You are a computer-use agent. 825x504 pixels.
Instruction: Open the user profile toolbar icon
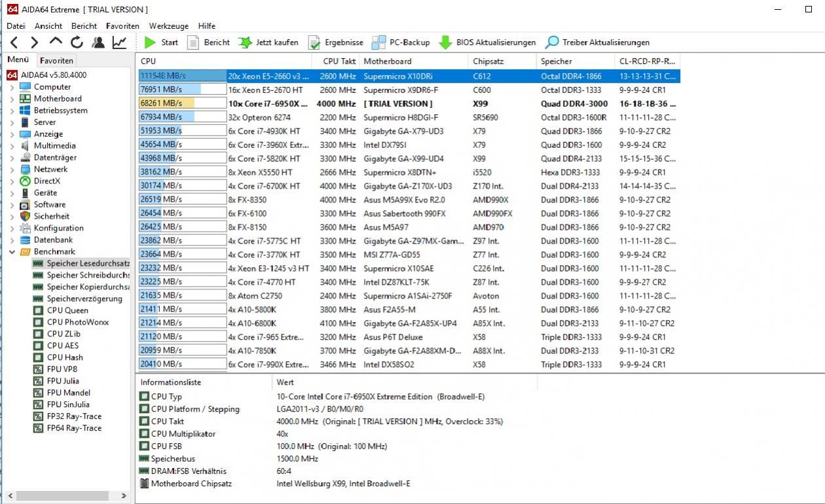98,43
